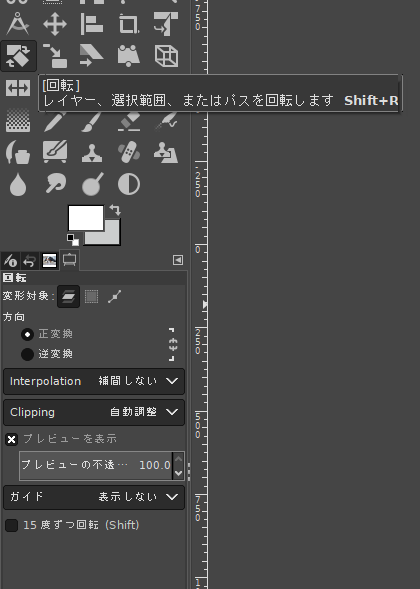Open the Clipping dropdown
420x589 pixels.
94,412
